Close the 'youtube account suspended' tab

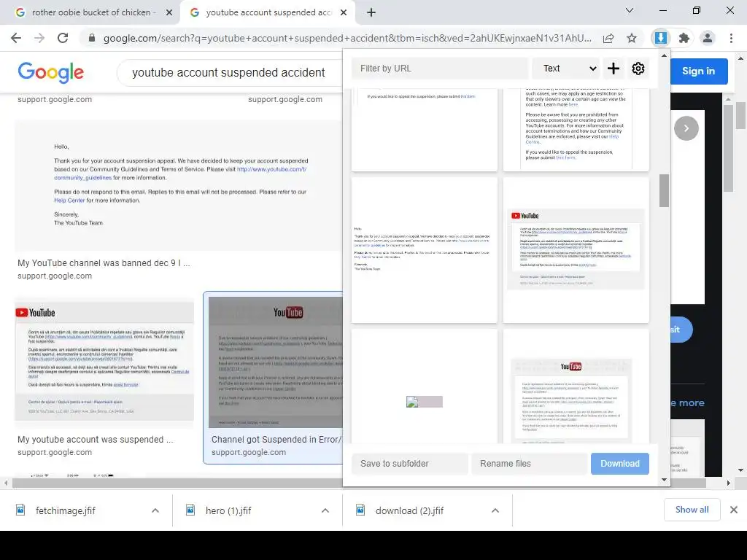[x=344, y=12]
